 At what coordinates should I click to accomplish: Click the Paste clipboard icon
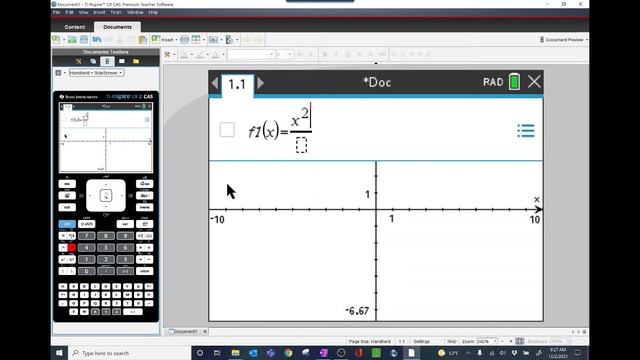(x=143, y=40)
